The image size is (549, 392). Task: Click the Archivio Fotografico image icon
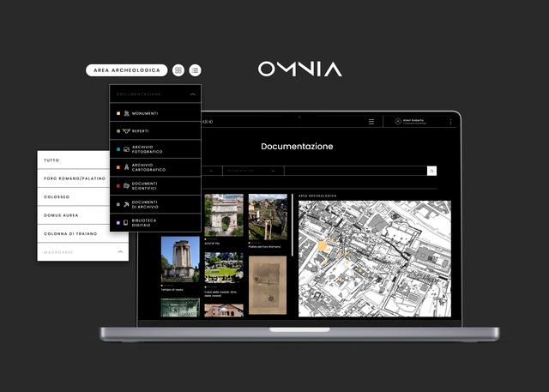pos(127,148)
